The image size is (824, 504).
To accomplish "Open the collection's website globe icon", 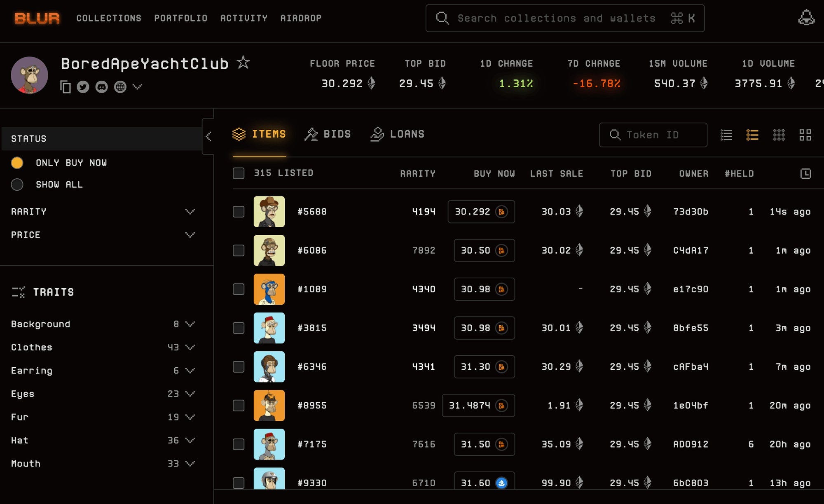I will 120,87.
